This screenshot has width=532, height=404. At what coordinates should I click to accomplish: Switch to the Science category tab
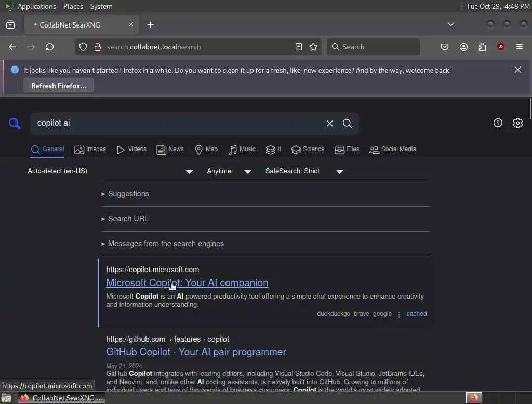pyautogui.click(x=308, y=149)
